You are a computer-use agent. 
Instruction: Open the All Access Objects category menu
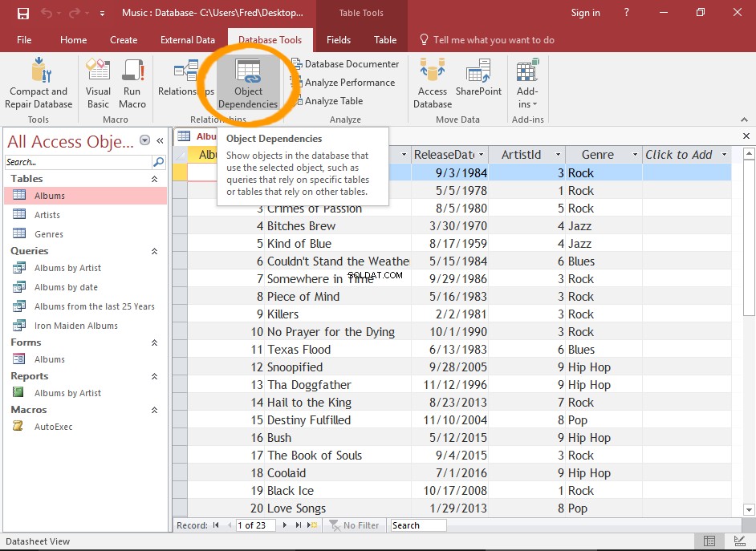[x=144, y=140]
